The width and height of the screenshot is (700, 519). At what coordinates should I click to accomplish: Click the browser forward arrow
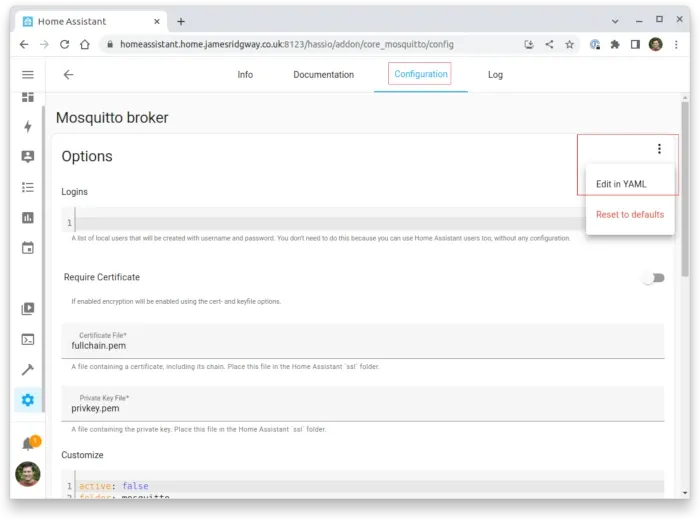[44, 44]
